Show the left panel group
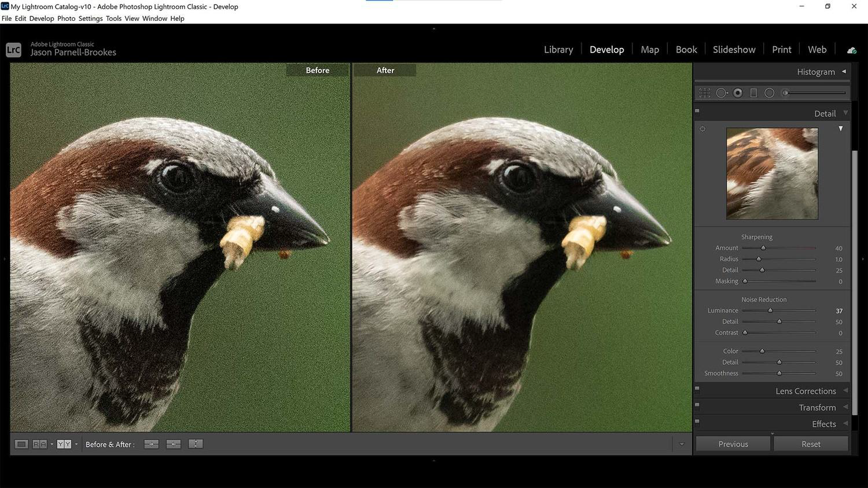Viewport: 868px width, 488px height. [4, 259]
